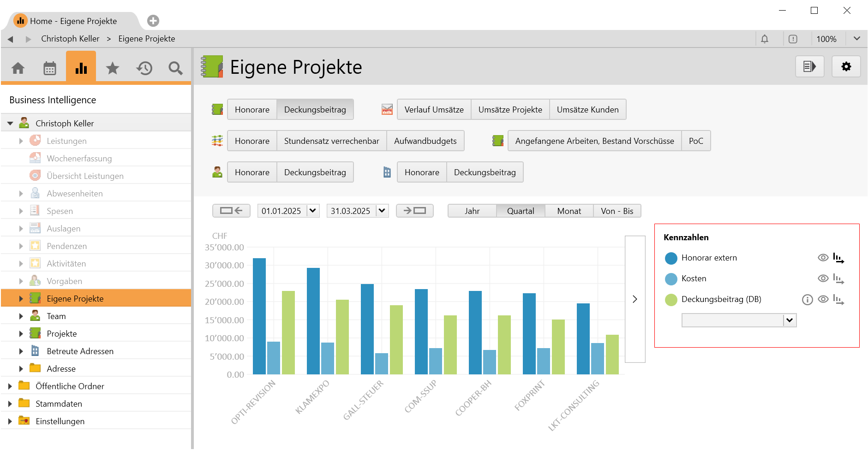Screen dimensions: 868x450
Task: Expand the Team tree node
Action: [x=21, y=316]
